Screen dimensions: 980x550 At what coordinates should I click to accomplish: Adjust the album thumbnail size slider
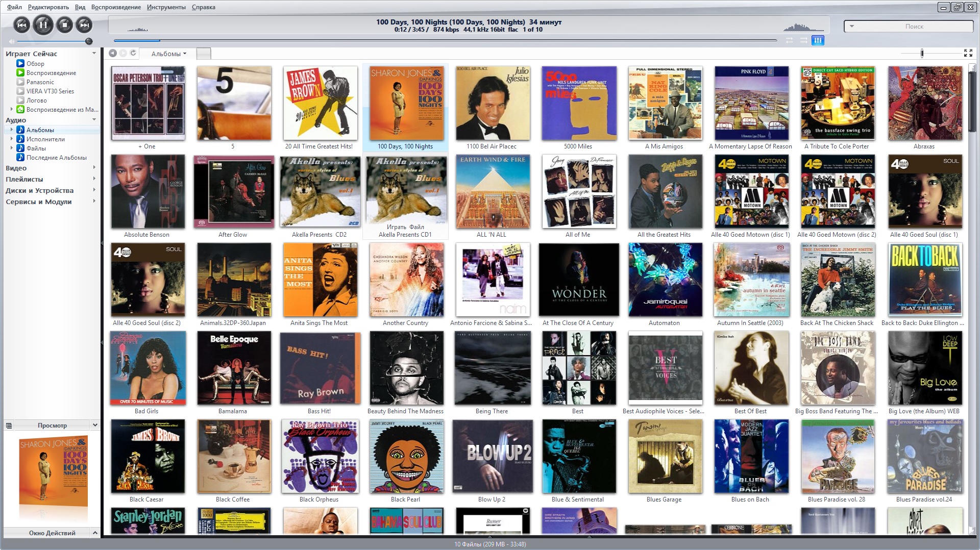click(922, 53)
